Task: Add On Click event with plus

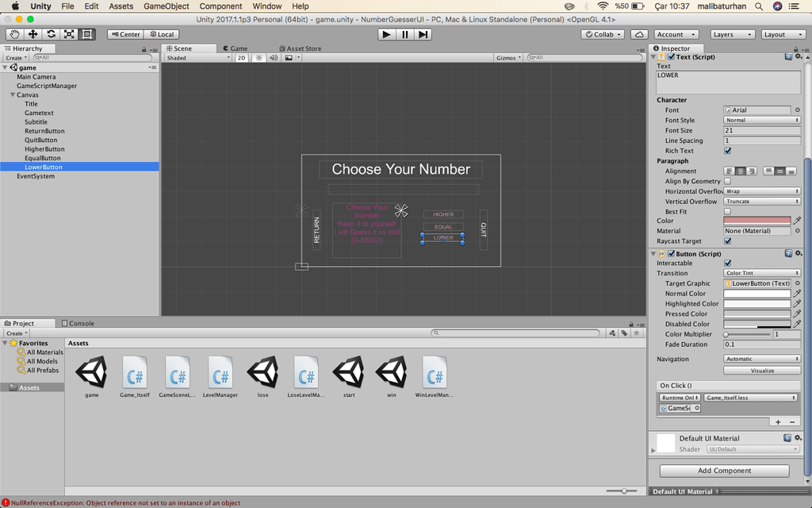Action: [778, 422]
